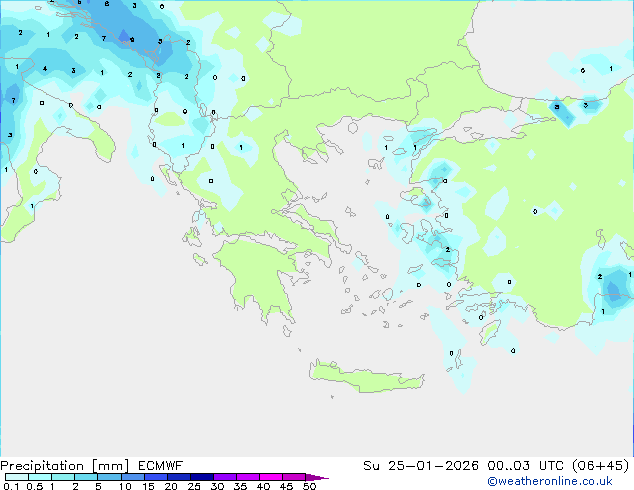Select the 2–5 mm legend swatch
Screen dimensions: 634x490
pyautogui.click(x=86, y=477)
